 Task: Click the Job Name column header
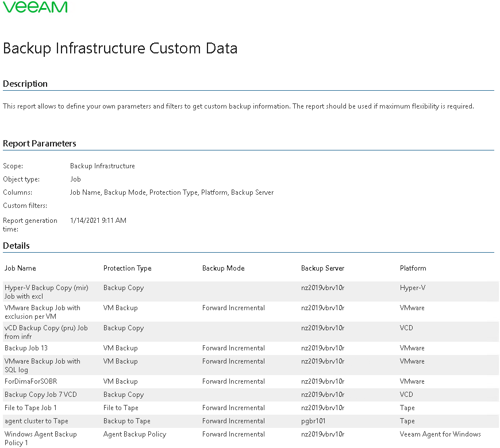(20, 268)
